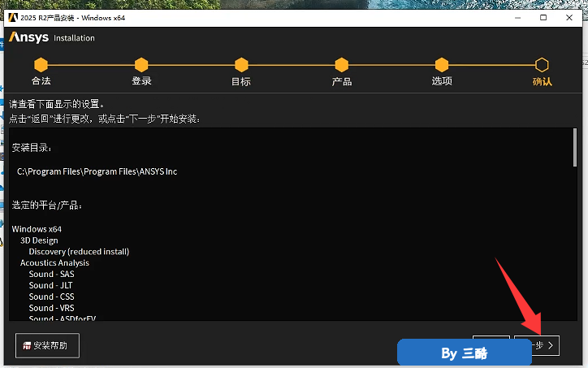This screenshot has height=368, width=588.
Task: Click the 确认 step label
Action: click(543, 81)
